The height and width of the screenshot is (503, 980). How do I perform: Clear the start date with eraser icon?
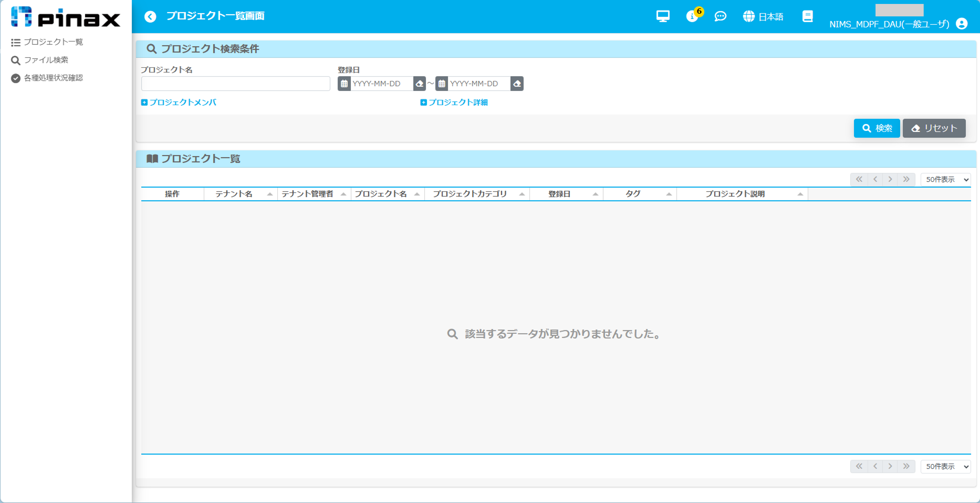[x=420, y=84]
